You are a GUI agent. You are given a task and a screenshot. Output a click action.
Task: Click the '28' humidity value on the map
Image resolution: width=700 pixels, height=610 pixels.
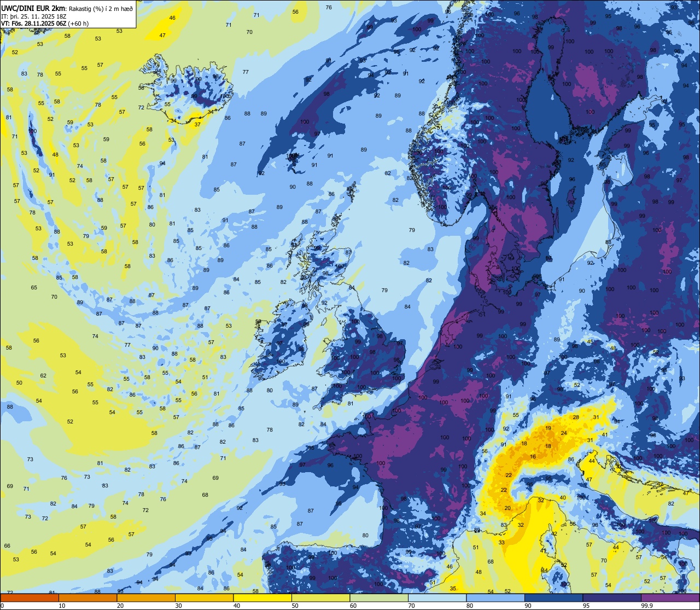pyautogui.click(x=576, y=417)
